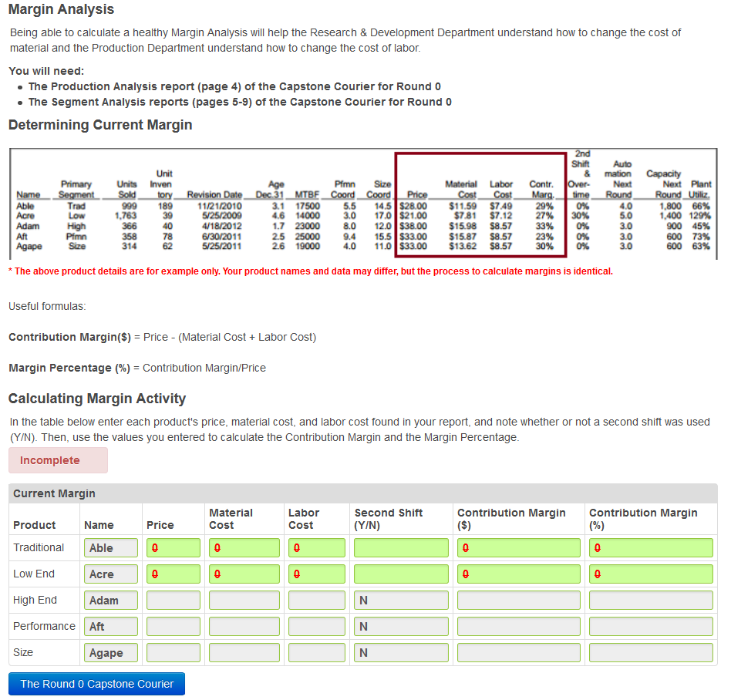Click the Price field for Agape
Image resolution: width=731 pixels, height=700 pixels.
[x=173, y=652]
